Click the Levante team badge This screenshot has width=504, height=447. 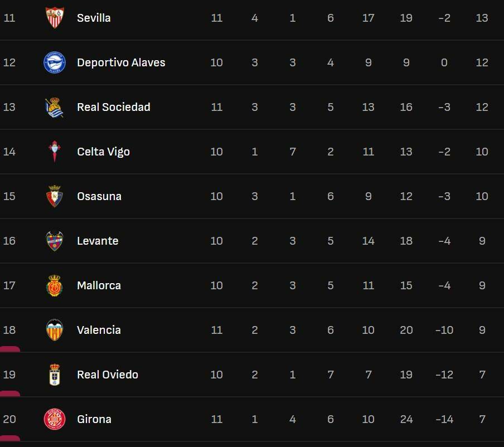[55, 241]
